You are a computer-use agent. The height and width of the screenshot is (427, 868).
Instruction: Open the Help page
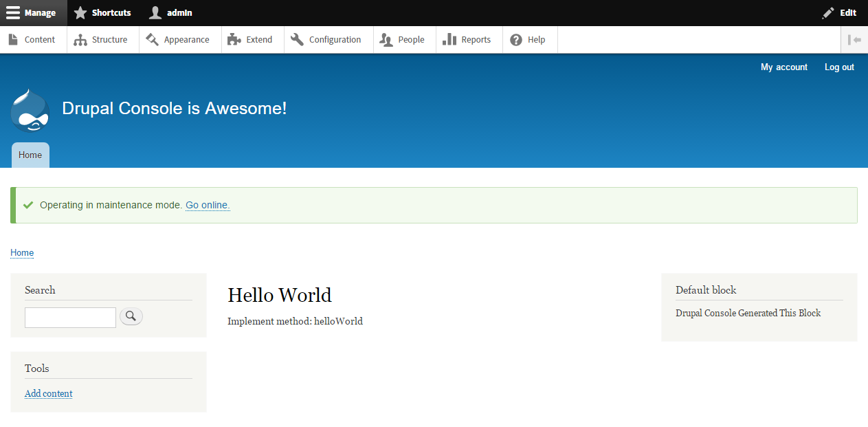(528, 40)
